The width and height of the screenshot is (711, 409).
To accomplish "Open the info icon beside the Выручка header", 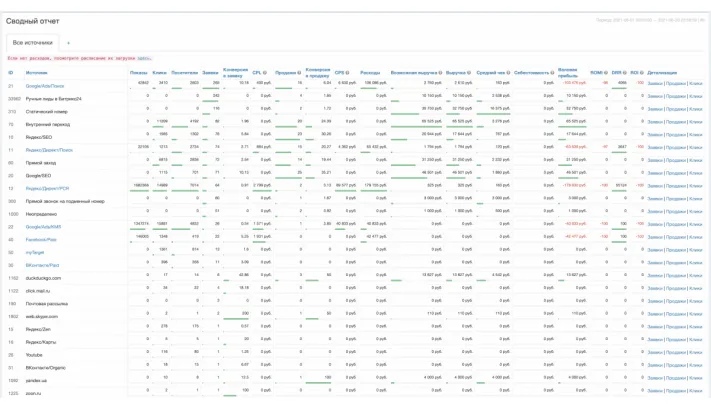I will pos(469,73).
